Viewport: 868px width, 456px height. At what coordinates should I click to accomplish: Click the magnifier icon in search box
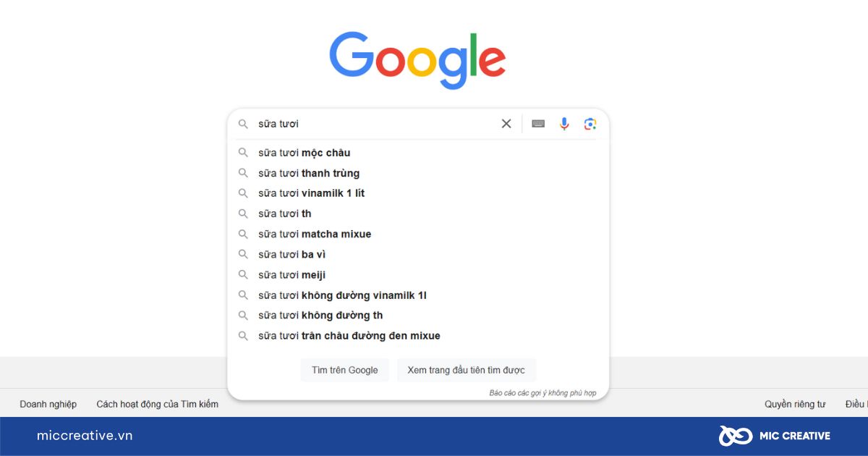click(244, 124)
